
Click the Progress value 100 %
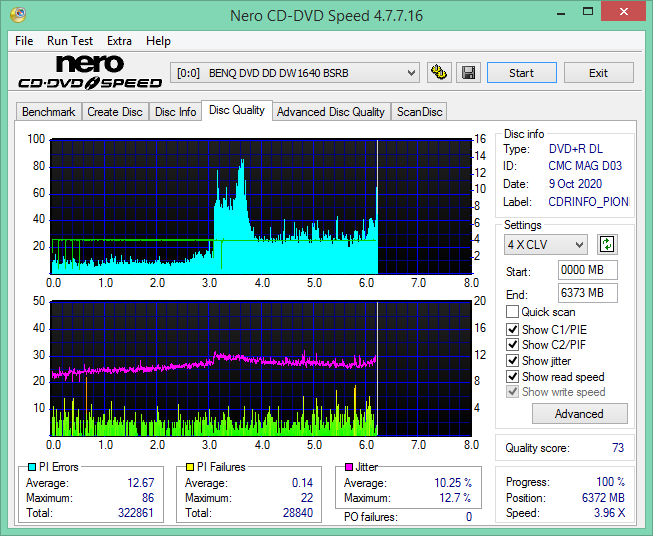click(x=611, y=482)
